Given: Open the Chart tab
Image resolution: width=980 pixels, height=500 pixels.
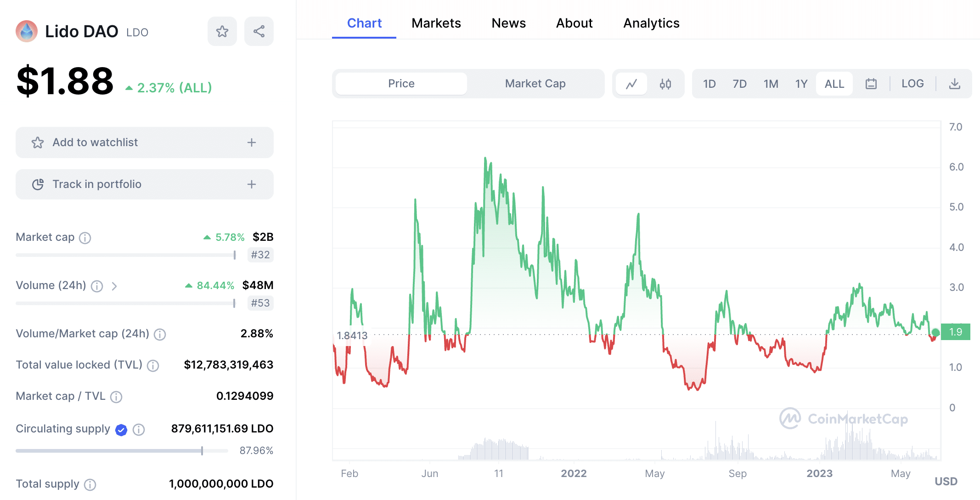Looking at the screenshot, I should pyautogui.click(x=364, y=23).
